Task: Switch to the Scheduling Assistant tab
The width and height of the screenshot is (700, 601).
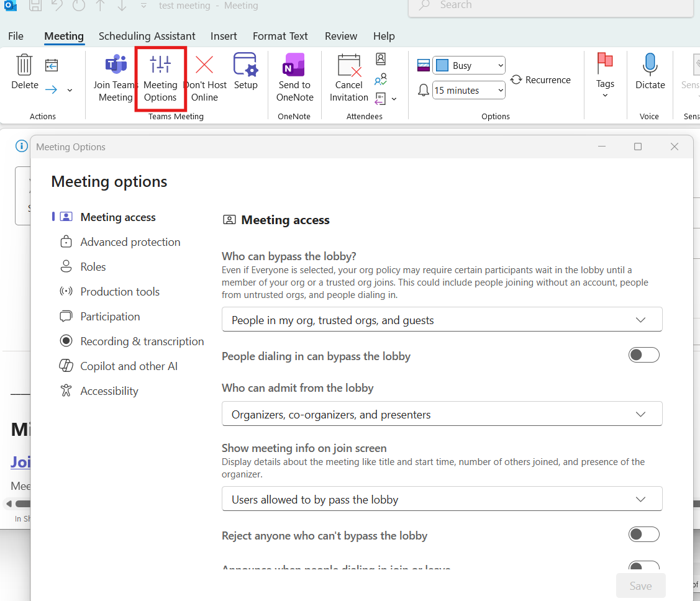Action: (x=147, y=36)
